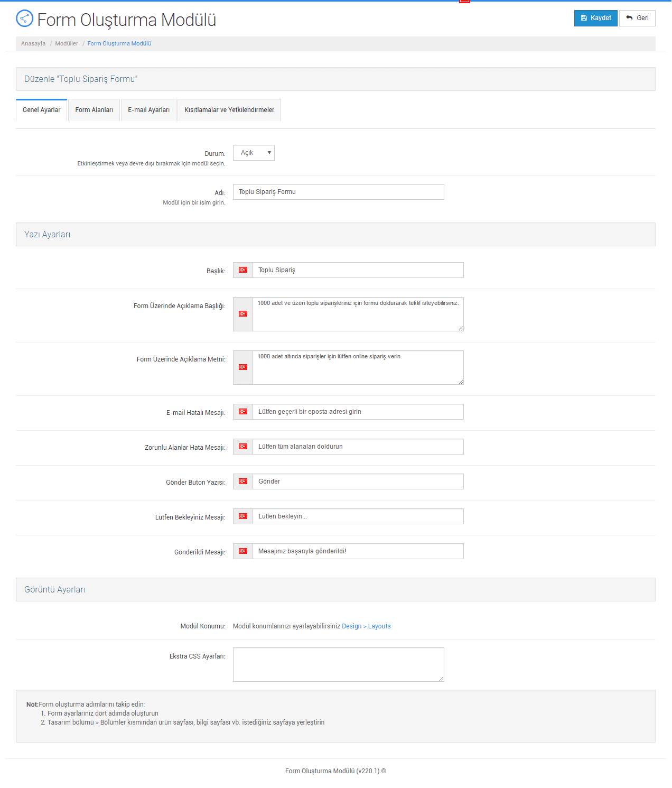672x788 pixels.
Task: Click the share icon beside the module title
Action: 25,18
